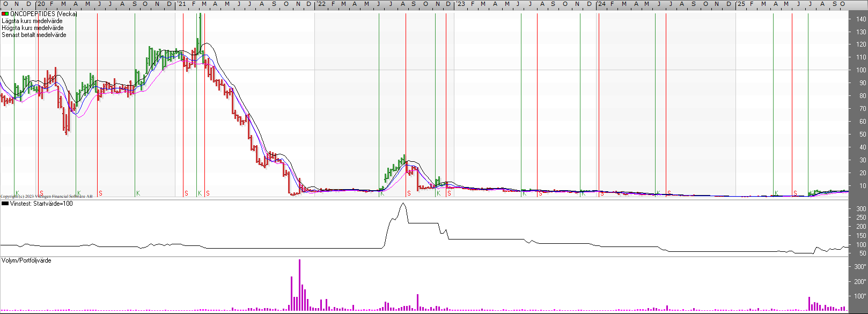Image resolution: width=868 pixels, height=314 pixels.
Task: Click the red S marker in June 2025
Action: pos(795,193)
